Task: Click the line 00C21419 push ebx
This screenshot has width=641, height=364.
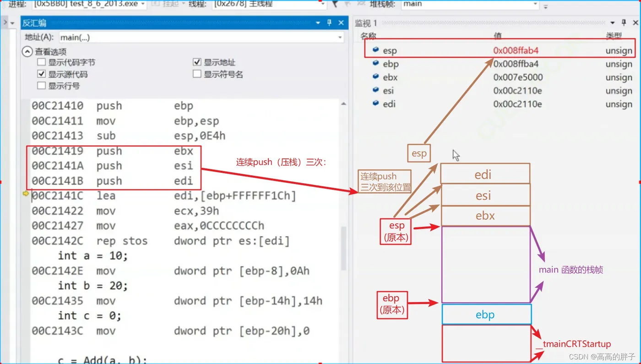Action: tap(113, 151)
